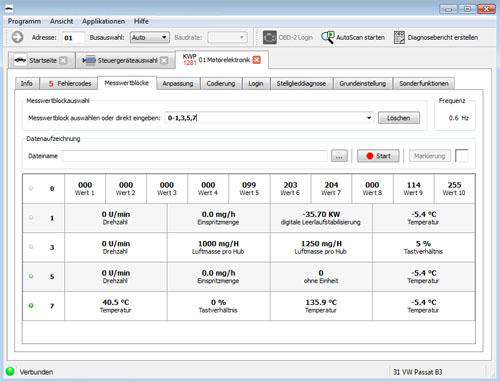500x382 pixels.
Task: Switch to the Login tab
Action: click(x=256, y=83)
